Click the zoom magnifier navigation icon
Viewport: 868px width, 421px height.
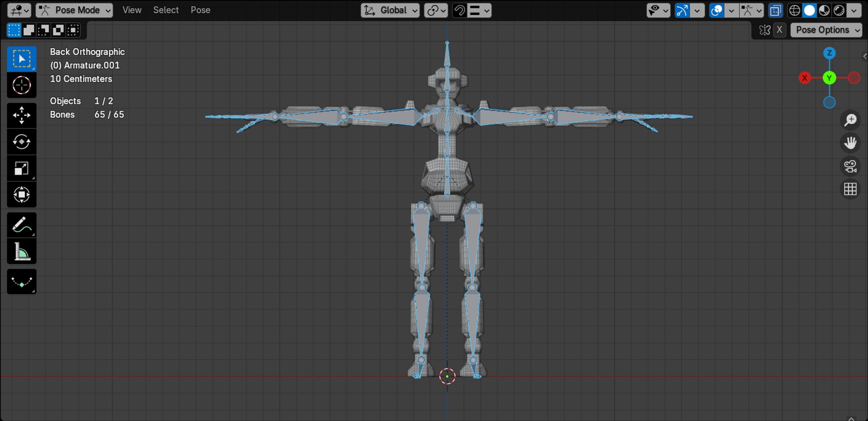point(850,120)
